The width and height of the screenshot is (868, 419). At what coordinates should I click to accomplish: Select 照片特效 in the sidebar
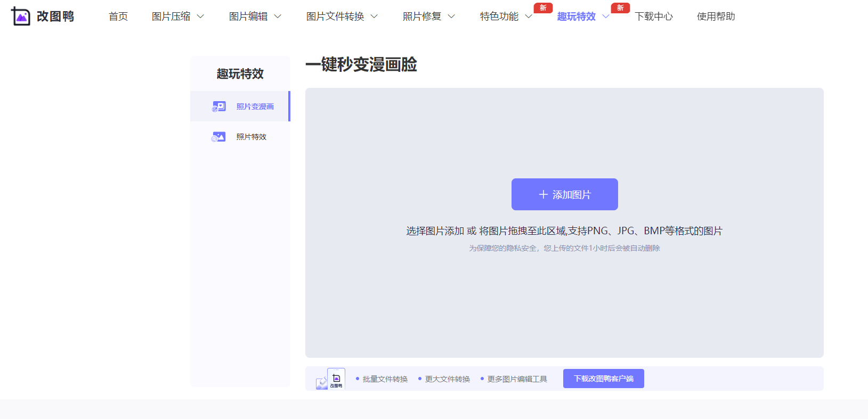tap(240, 137)
